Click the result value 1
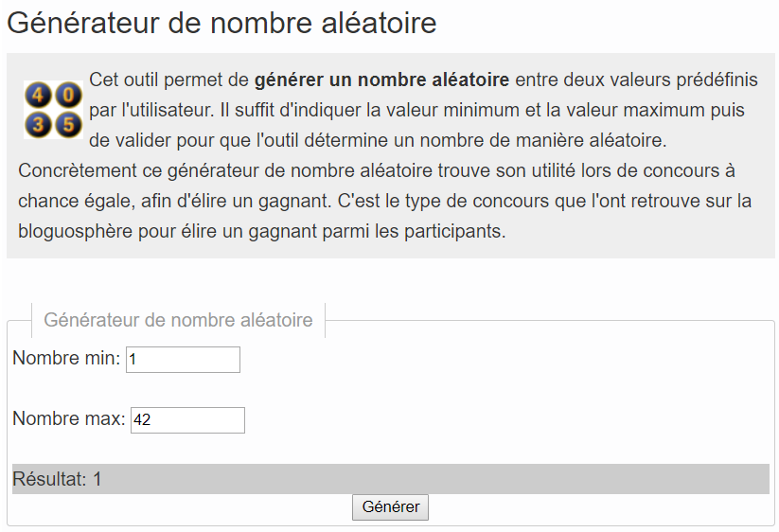Screen dimensions: 779x532 coord(97,479)
